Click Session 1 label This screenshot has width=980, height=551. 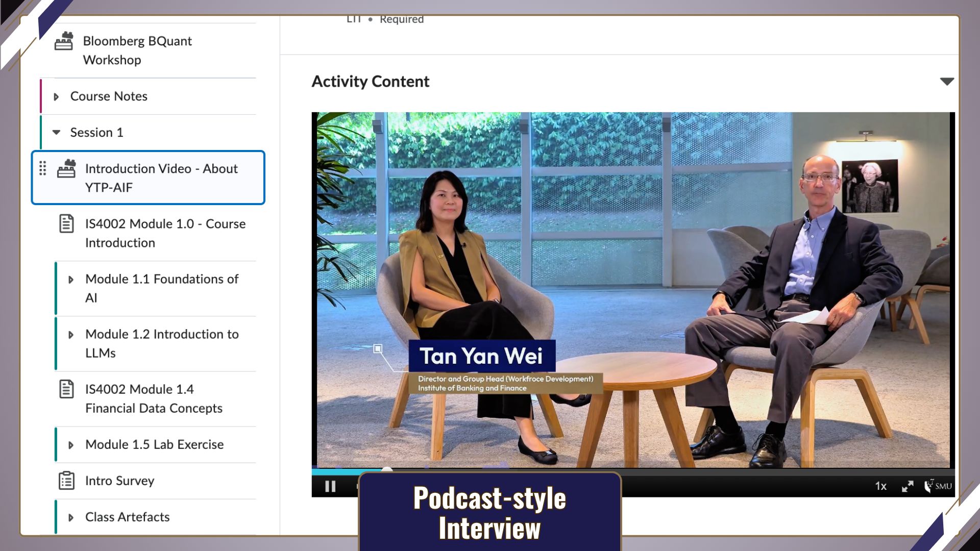[96, 132]
